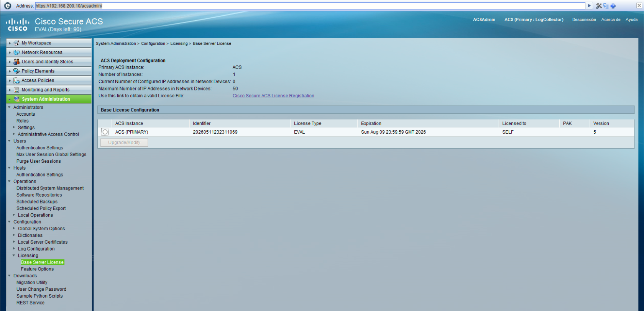
Task: Click the Licensing breadcrumb
Action: [179, 44]
